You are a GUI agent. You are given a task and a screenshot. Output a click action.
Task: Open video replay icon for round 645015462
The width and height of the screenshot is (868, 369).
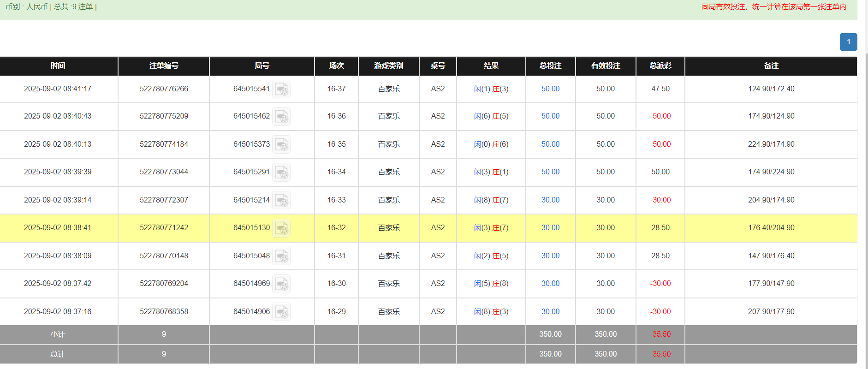[x=281, y=116]
